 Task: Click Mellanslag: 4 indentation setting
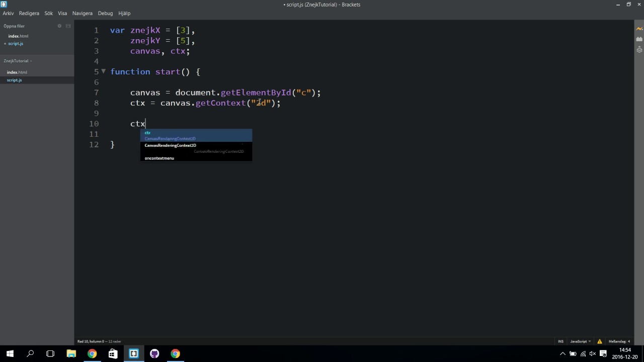point(619,341)
